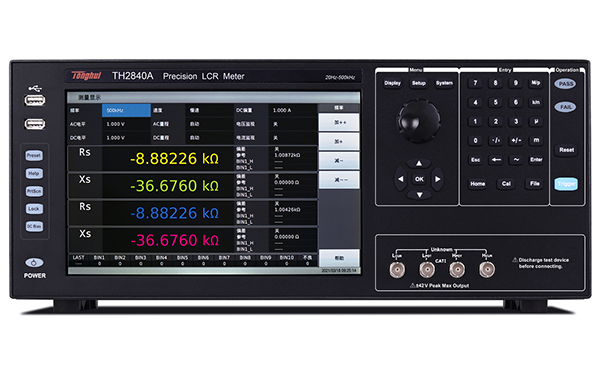
Task: Hit the backspace arrow key
Action: (x=496, y=160)
